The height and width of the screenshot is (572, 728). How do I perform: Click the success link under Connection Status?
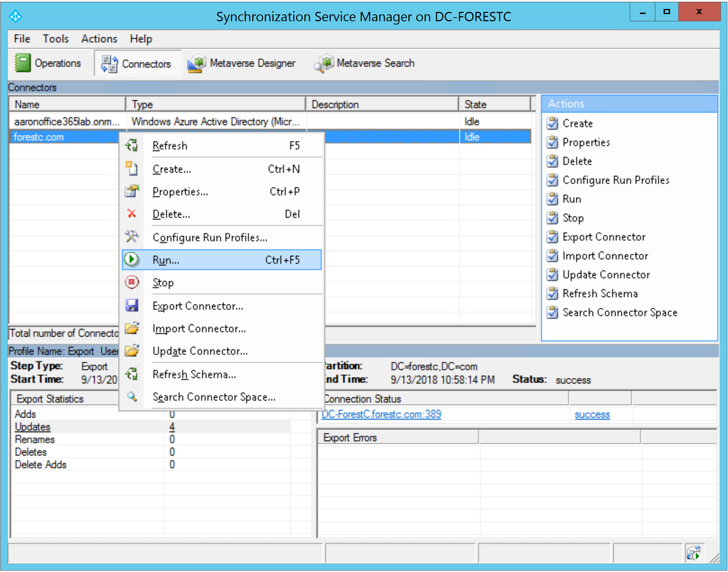(592, 415)
